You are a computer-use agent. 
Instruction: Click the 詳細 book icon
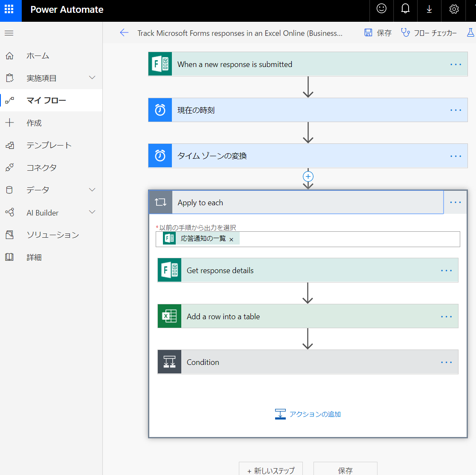tap(9, 257)
